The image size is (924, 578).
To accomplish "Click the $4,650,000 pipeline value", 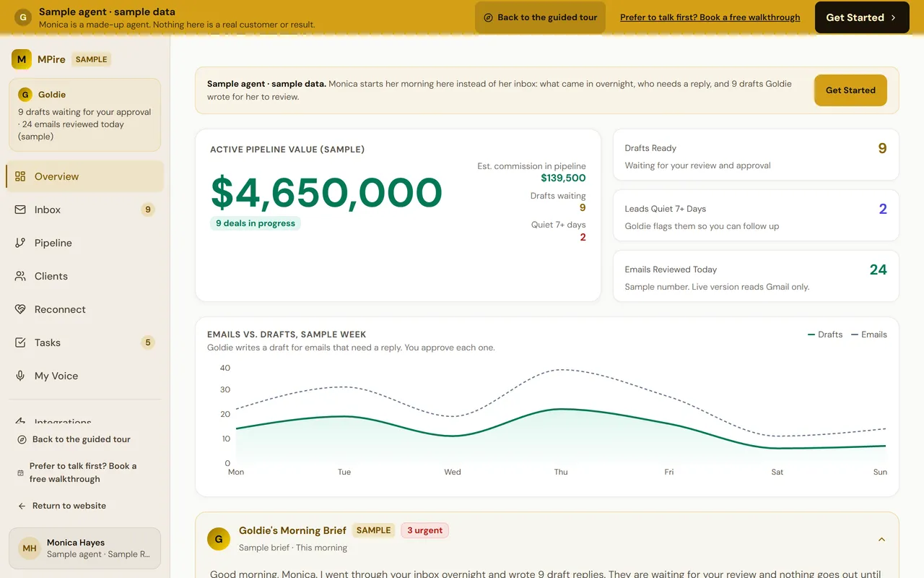I will [326, 193].
